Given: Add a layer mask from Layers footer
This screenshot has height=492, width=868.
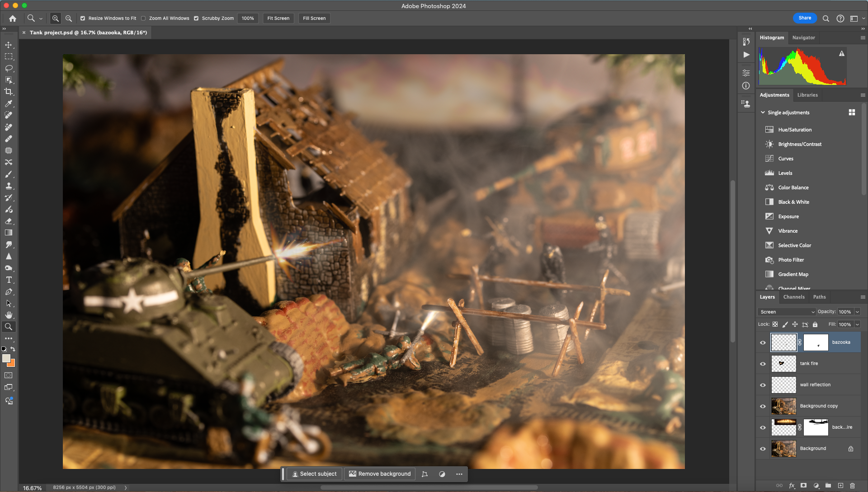Looking at the screenshot, I should (804, 486).
